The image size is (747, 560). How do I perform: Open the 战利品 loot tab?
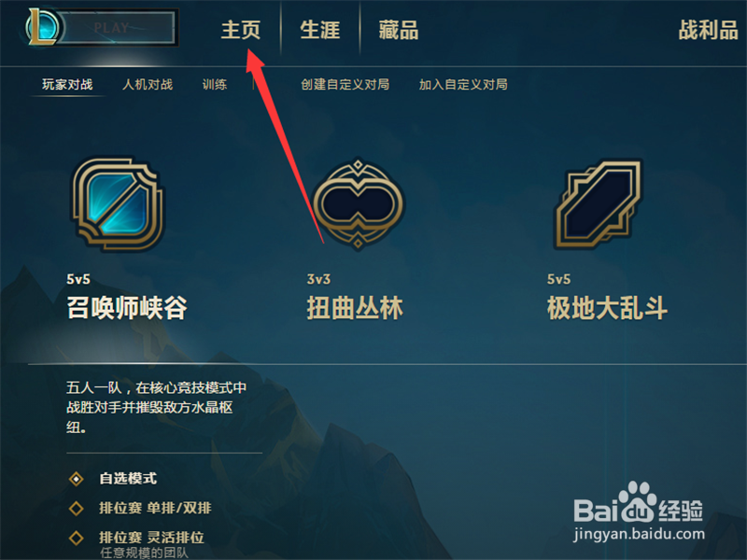(x=708, y=30)
